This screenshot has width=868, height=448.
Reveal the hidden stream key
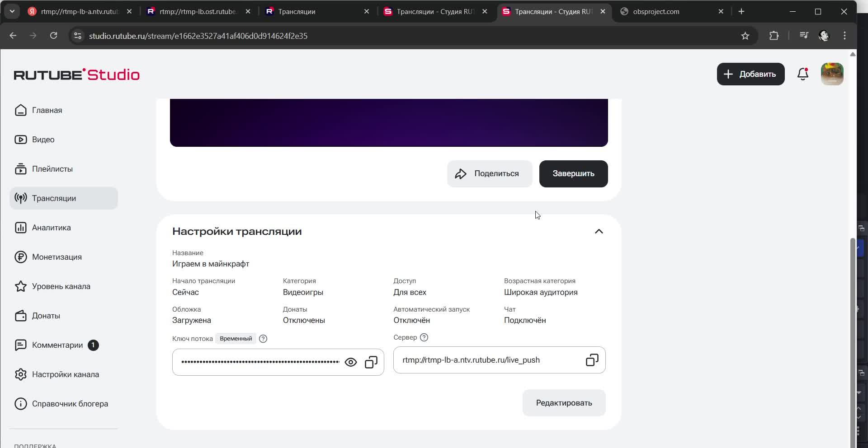351,362
